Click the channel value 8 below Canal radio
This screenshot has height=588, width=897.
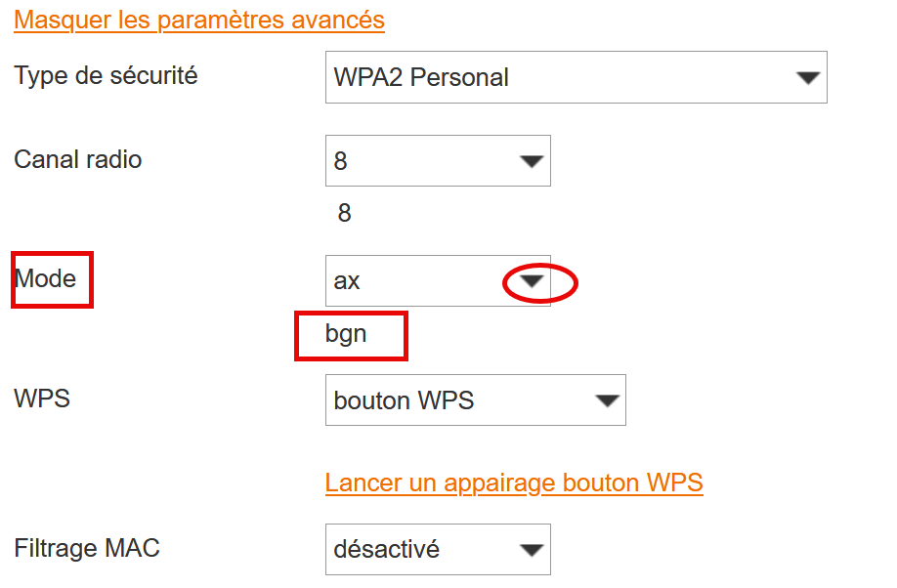click(343, 211)
